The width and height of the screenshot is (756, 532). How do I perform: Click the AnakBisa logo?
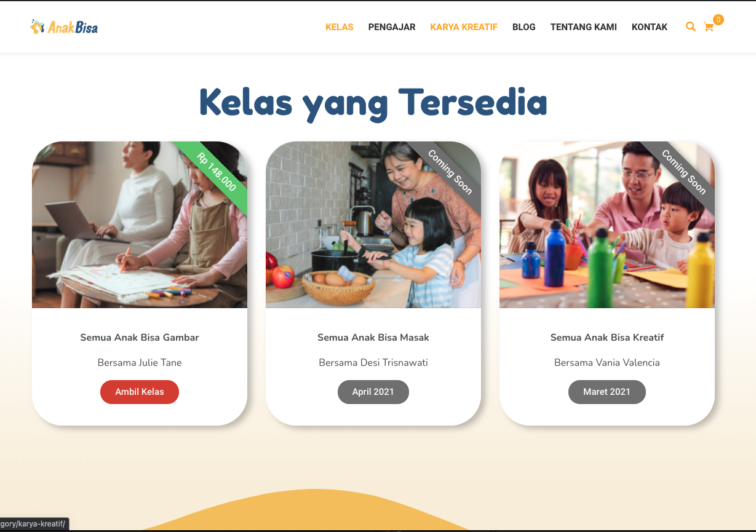64,26
